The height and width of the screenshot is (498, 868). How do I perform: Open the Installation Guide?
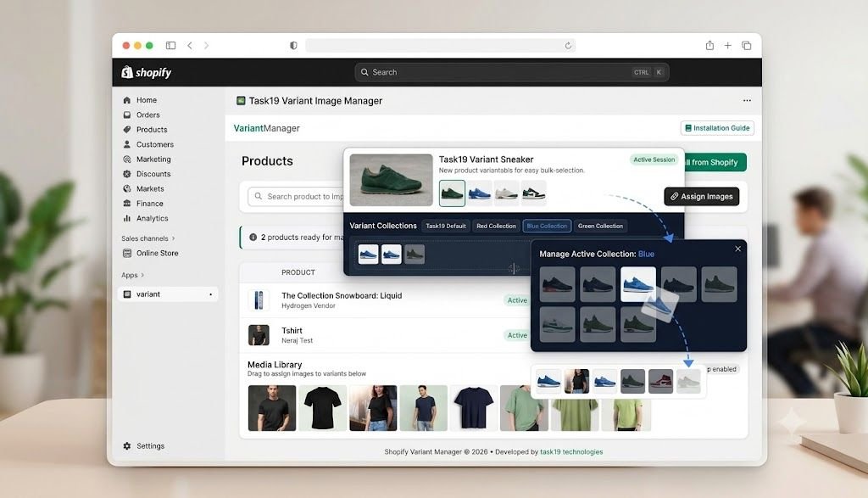[x=717, y=128]
